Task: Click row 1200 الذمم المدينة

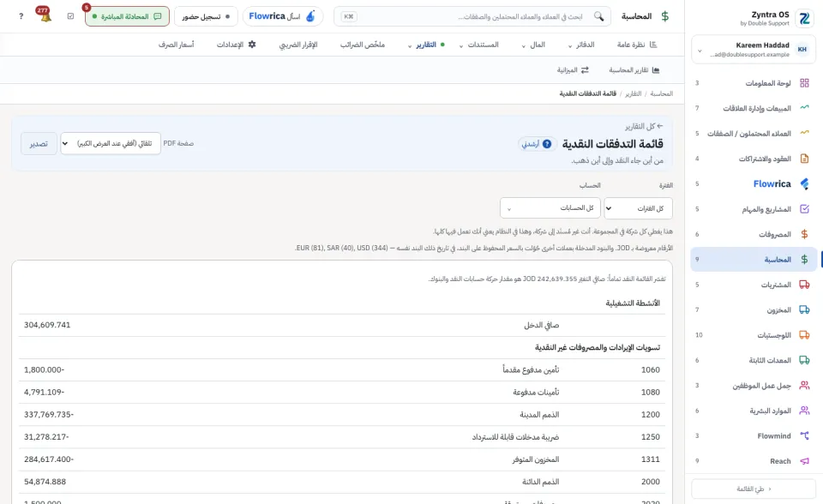Action: pos(342,415)
